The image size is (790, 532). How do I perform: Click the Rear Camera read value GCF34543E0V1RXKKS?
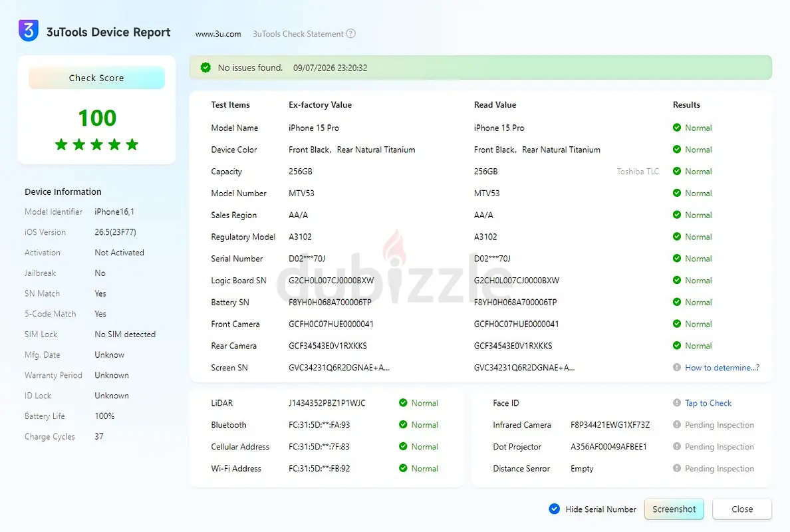pyautogui.click(x=513, y=346)
